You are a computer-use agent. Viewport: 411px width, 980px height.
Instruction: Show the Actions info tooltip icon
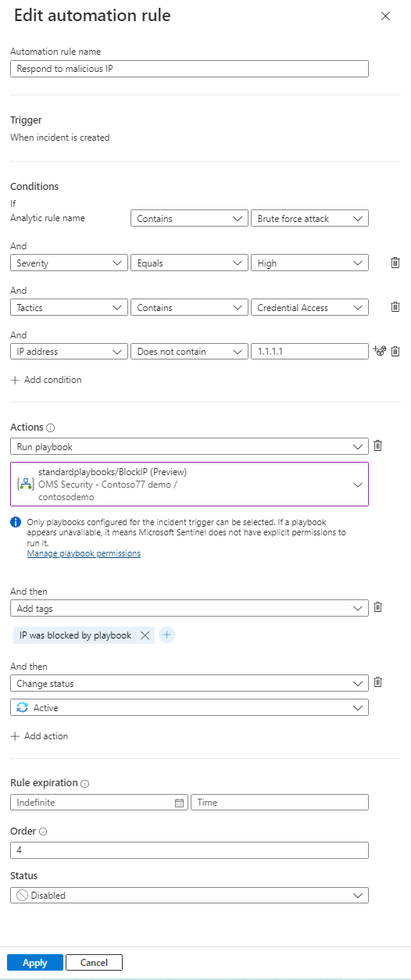coord(51,428)
